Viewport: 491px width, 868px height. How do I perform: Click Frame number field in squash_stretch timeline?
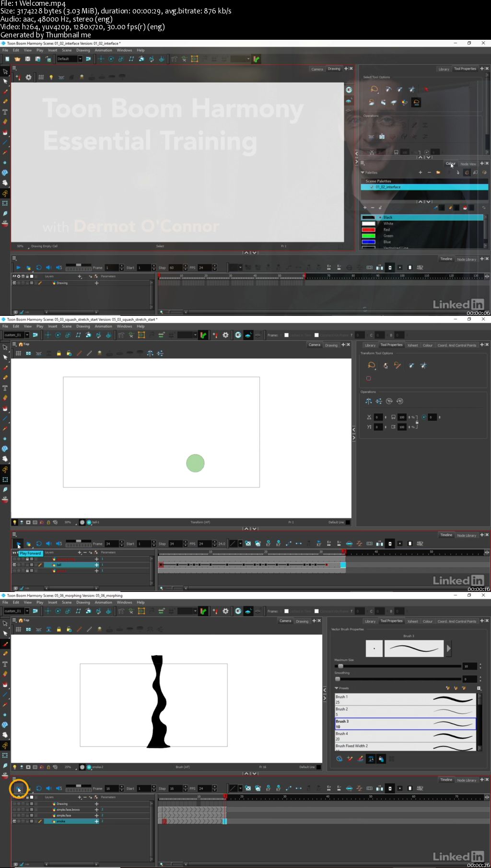coord(112,544)
